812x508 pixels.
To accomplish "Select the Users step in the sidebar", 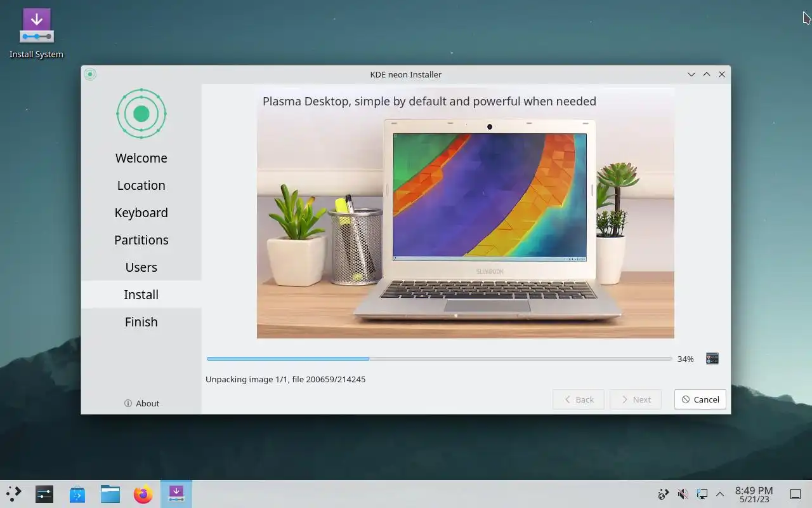I will [141, 267].
